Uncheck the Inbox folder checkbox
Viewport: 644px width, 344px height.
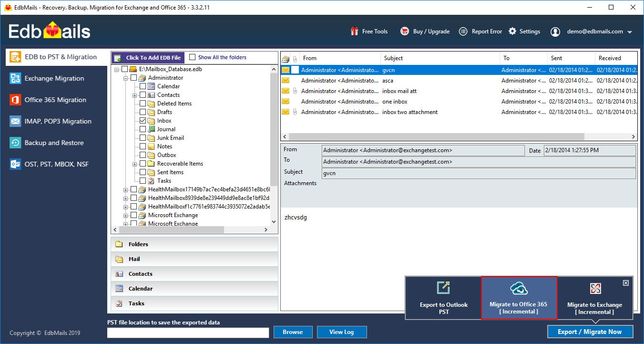143,121
